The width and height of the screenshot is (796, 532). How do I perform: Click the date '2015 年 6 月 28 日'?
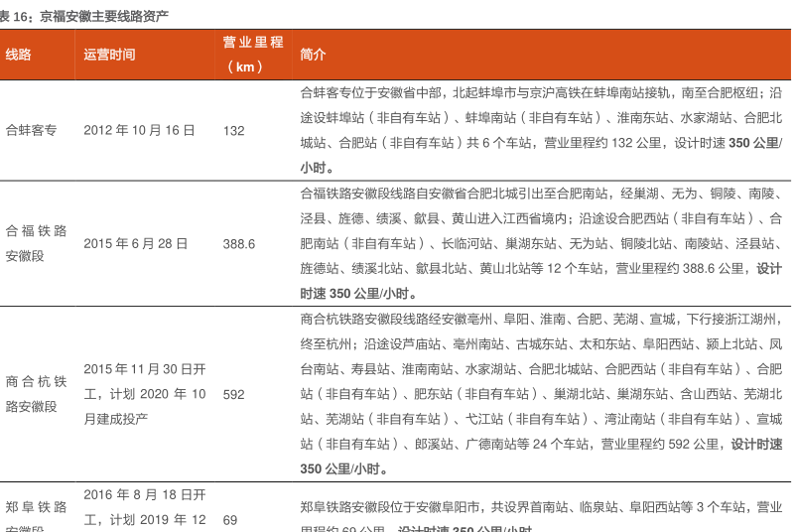(135, 243)
